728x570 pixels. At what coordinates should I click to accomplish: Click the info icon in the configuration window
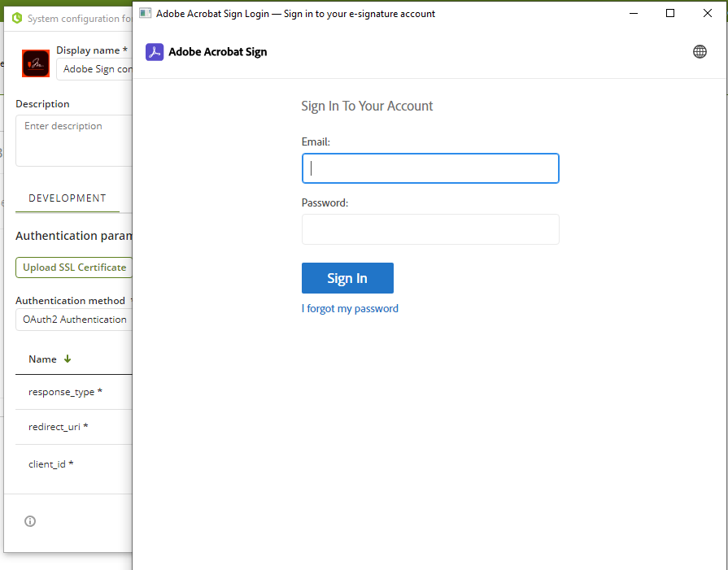pos(30,521)
